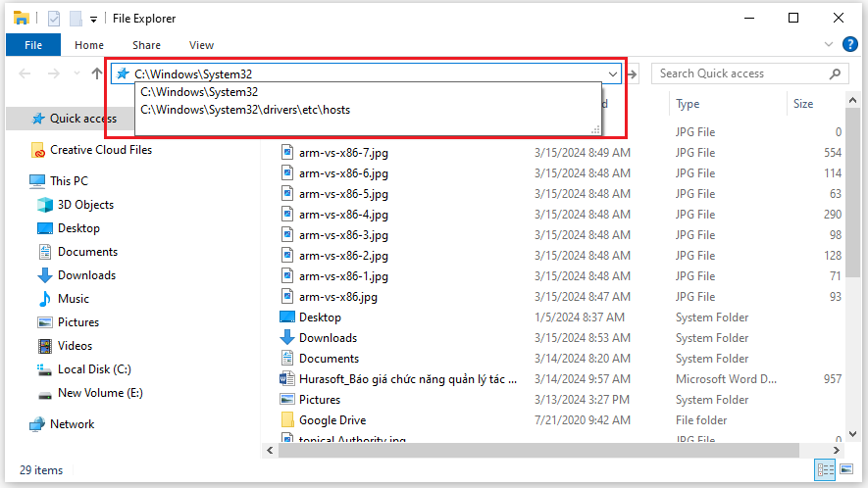The height and width of the screenshot is (488, 868).
Task: Open the Customize Quick Access Toolbar dropdown
Action: pos(93,20)
